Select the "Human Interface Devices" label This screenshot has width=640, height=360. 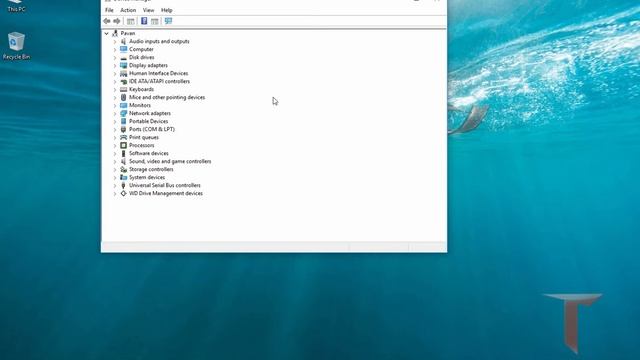coord(158,73)
